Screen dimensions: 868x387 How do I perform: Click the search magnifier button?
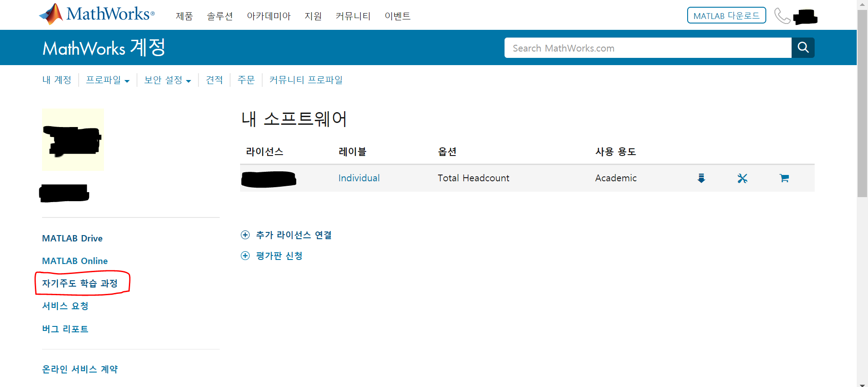[x=803, y=47]
